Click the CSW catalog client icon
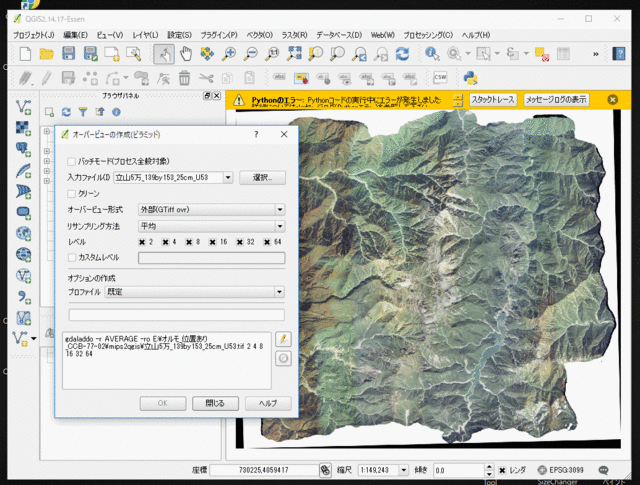Screen dimensions: 640x485 click(440, 77)
